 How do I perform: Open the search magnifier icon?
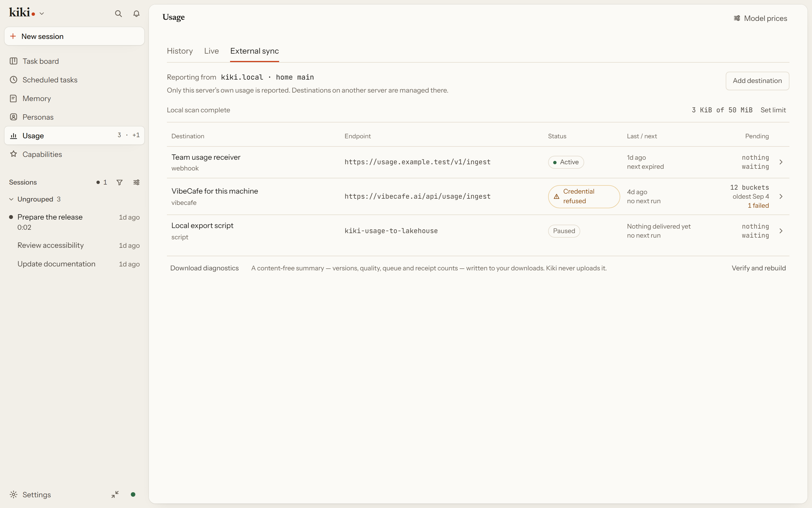[x=118, y=14]
